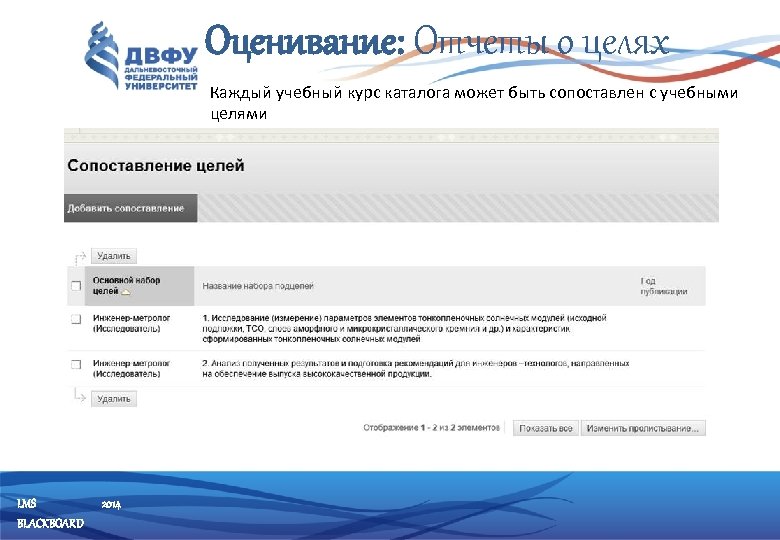This screenshot has height=540, width=780.
Task: Click the top Удалить button
Action: (113, 256)
